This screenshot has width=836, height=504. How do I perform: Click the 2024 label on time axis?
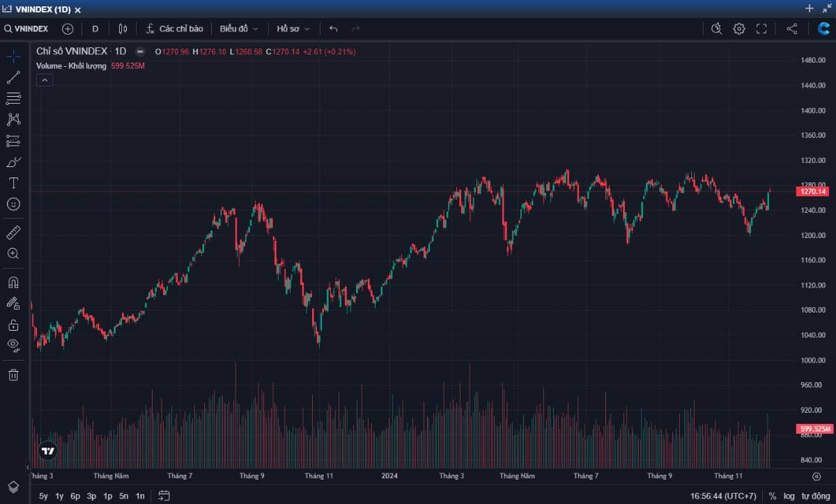tap(391, 476)
